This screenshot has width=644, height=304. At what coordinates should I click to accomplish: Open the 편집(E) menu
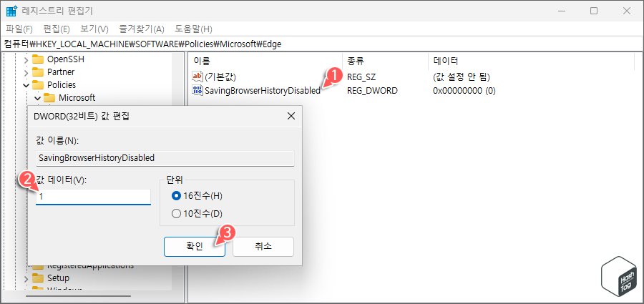[x=57, y=29]
